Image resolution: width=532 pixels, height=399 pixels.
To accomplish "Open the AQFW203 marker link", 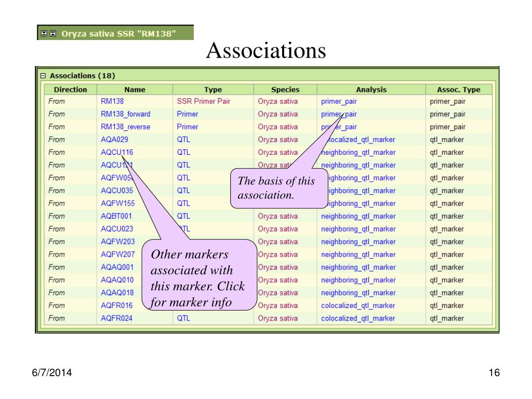I will [117, 242].
